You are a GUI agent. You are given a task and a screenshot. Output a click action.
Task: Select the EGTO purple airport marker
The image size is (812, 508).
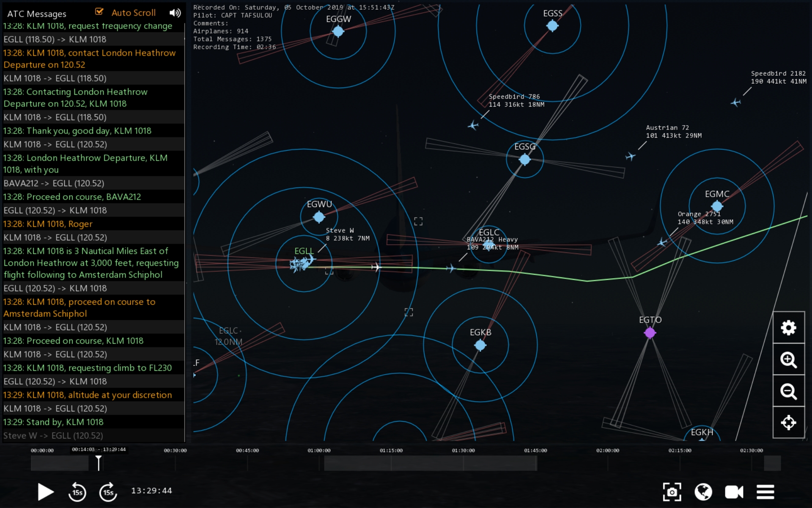click(650, 333)
